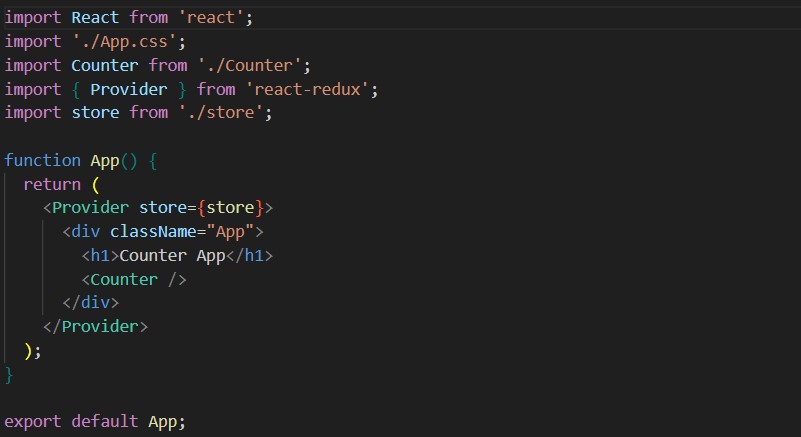
Task: Click the closing curly brace of App function
Action: (x=9, y=375)
